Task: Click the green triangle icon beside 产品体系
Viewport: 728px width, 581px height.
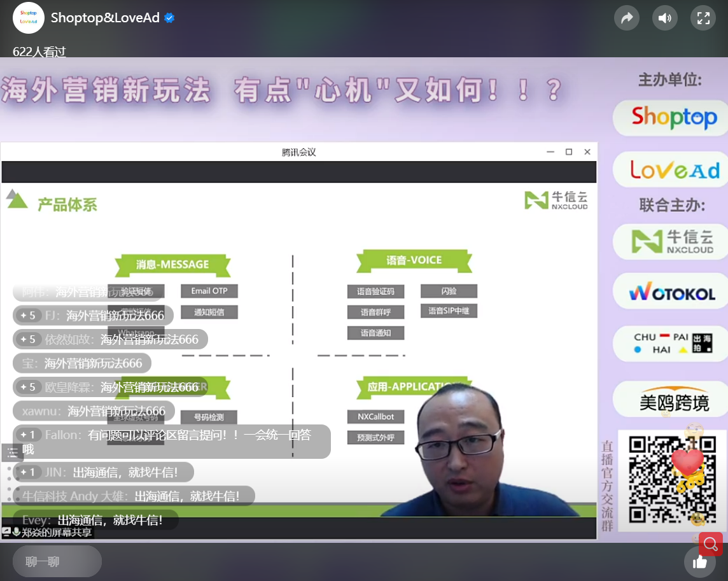Action: pos(17,199)
